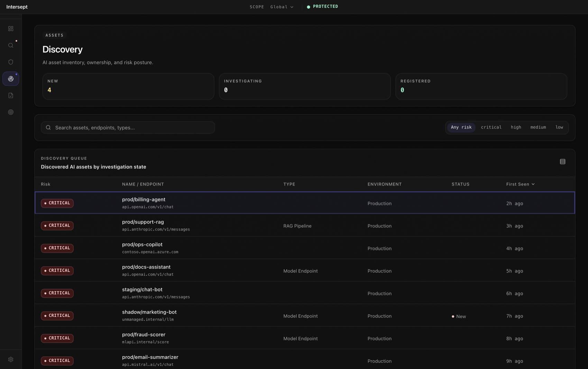
Task: Toggle table density view icon
Action: coord(562,162)
